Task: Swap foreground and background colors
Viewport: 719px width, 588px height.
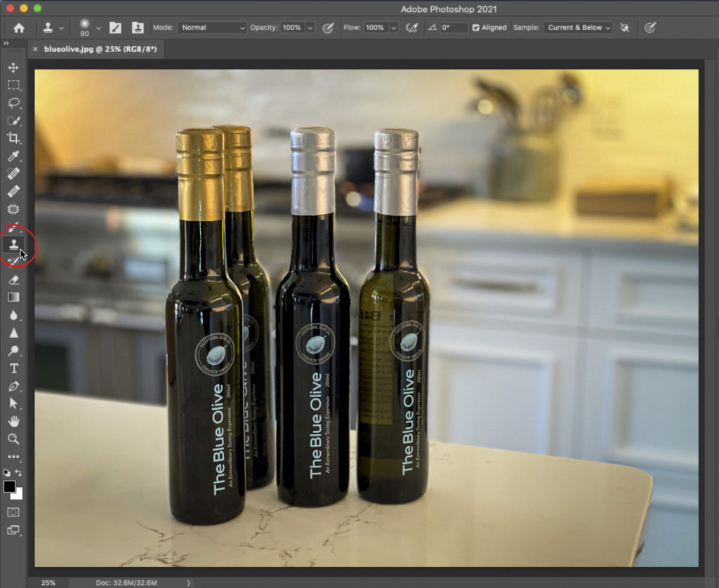Action: (18, 472)
